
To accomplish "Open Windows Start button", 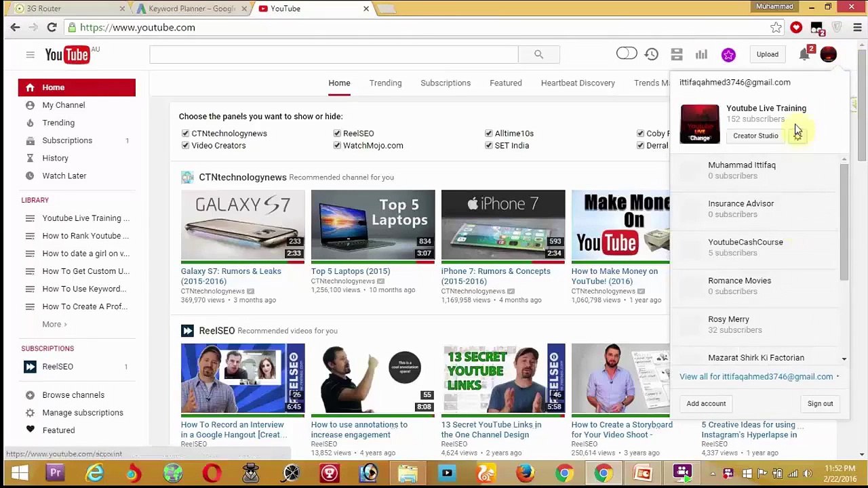I will point(19,472).
